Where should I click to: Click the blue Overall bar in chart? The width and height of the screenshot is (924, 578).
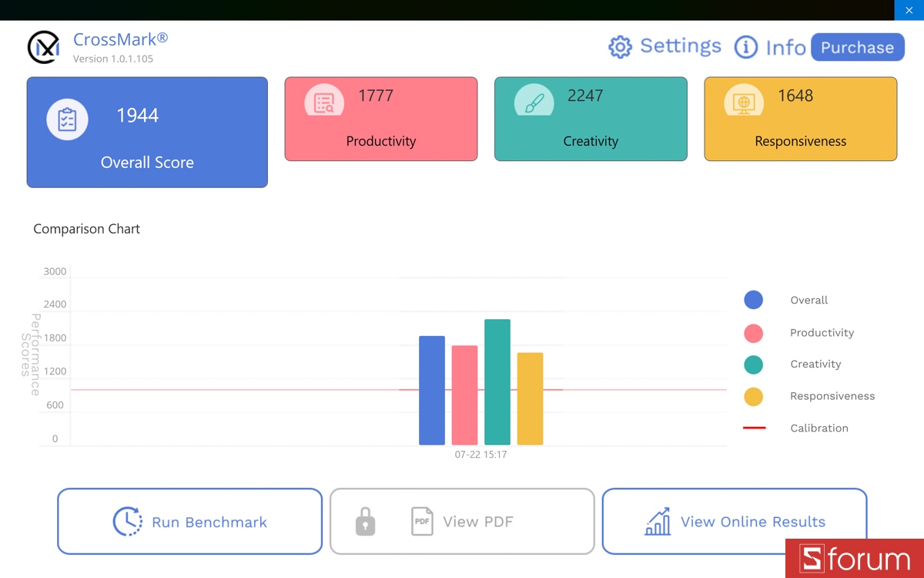[432, 391]
